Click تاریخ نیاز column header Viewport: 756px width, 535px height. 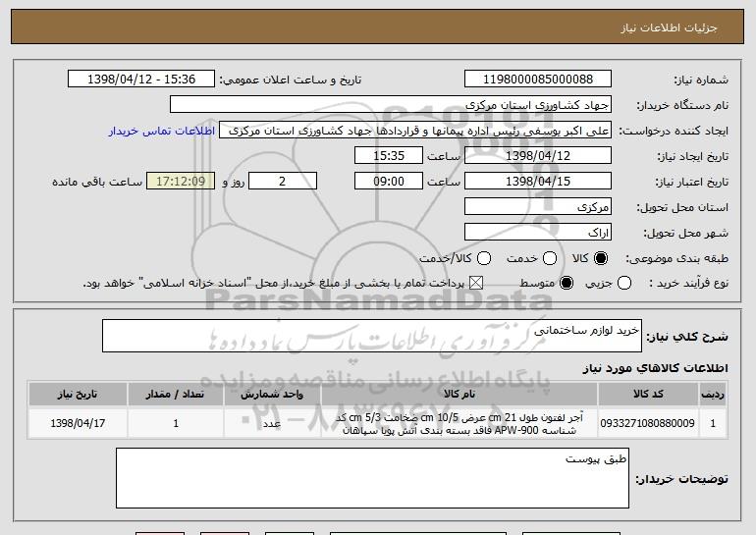[78, 395]
